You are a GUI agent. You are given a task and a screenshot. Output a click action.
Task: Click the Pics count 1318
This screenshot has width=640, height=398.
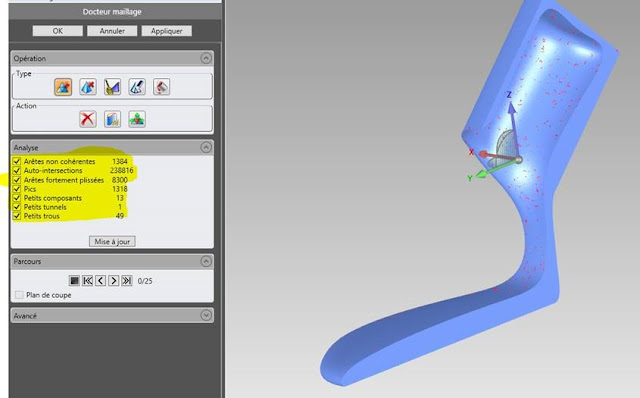120,189
